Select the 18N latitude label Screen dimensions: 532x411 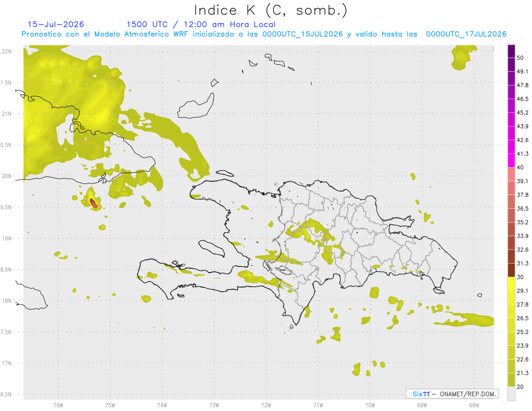[x=7, y=301]
